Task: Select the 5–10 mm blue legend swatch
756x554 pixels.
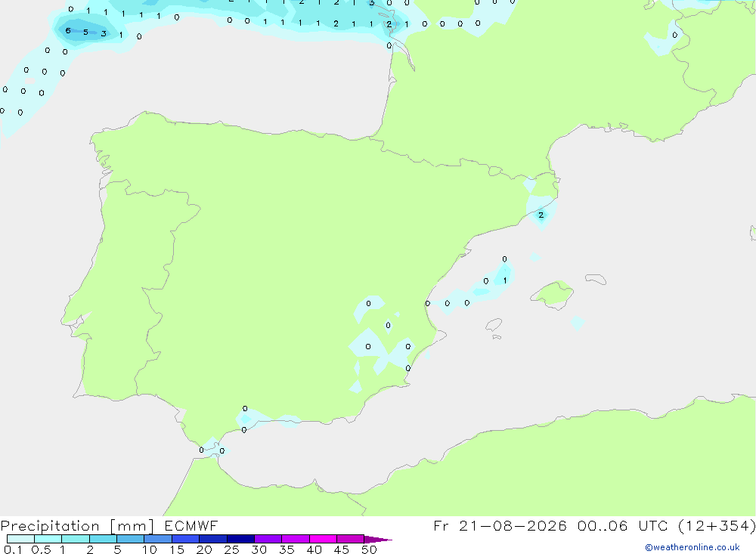Action: pyautogui.click(x=130, y=539)
